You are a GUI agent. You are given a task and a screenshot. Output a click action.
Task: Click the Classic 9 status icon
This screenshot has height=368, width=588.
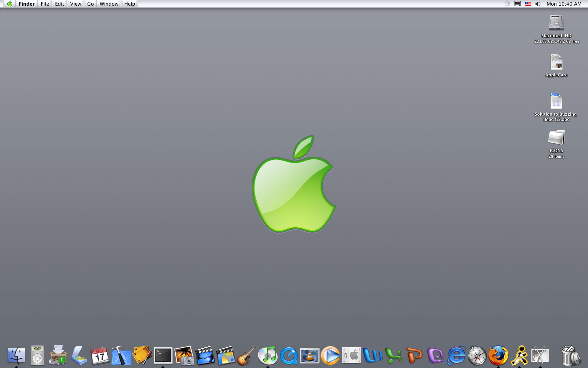(x=507, y=4)
